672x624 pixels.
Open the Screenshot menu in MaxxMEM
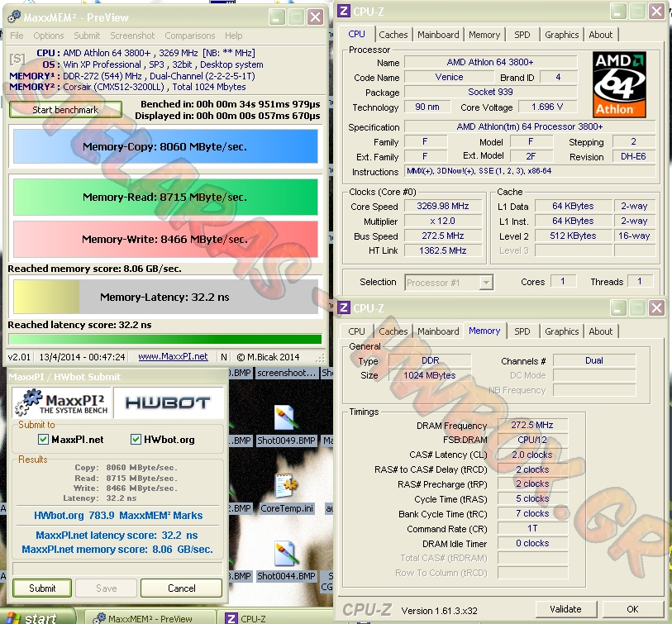point(132,36)
